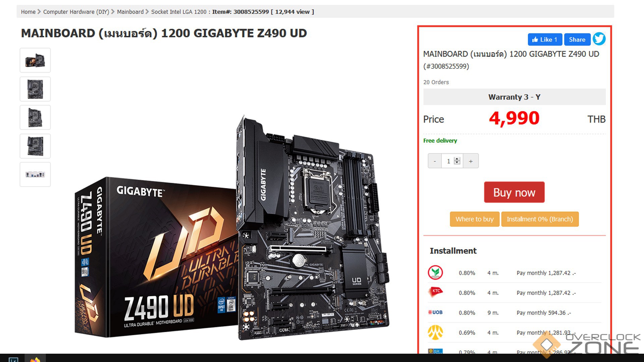Click the quantity spinner arrows
The height and width of the screenshot is (362, 644).
(x=457, y=161)
